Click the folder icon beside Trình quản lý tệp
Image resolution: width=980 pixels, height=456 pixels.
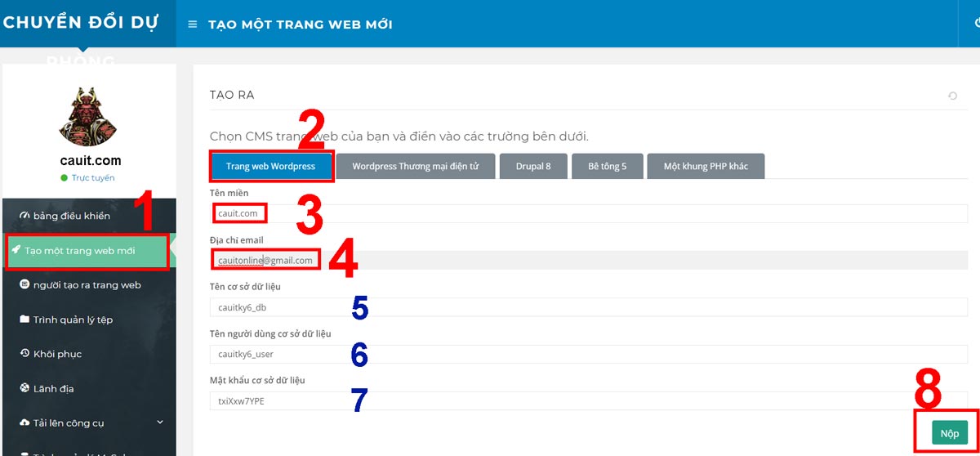(24, 320)
